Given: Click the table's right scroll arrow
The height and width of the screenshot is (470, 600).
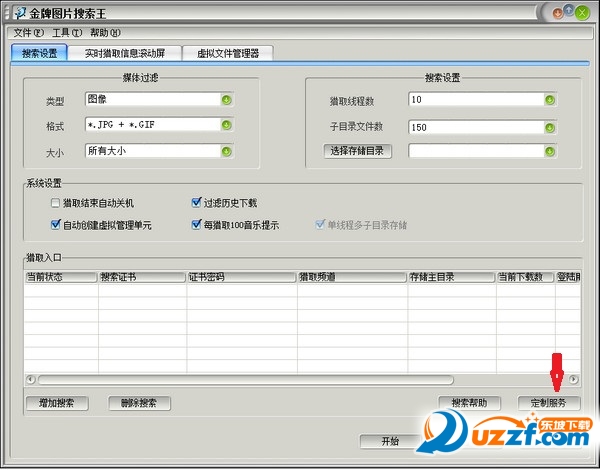Looking at the screenshot, I should click(x=573, y=380).
